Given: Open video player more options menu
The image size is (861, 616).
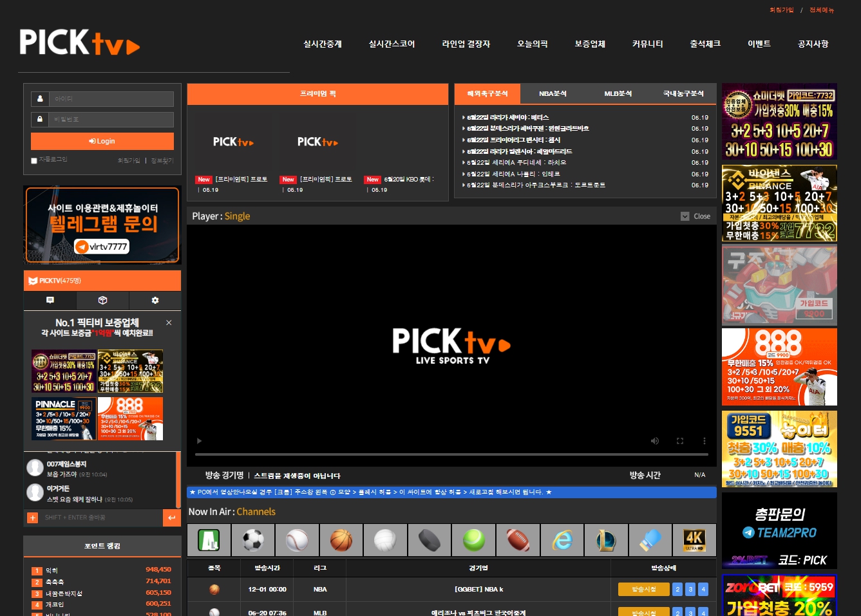Looking at the screenshot, I should pos(704,441).
